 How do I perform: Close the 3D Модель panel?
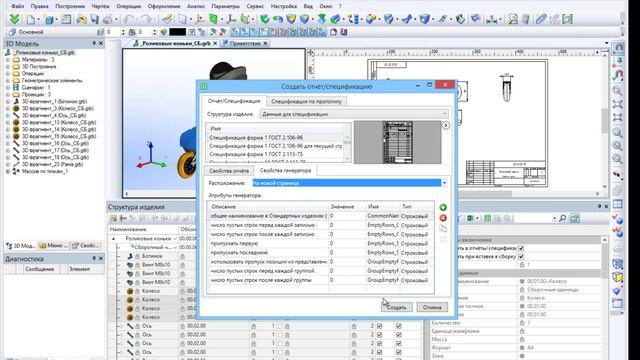101,43
